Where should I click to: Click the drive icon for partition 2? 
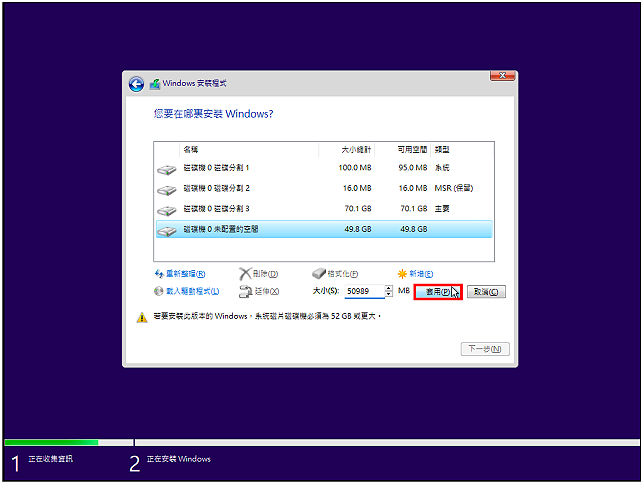(x=166, y=190)
